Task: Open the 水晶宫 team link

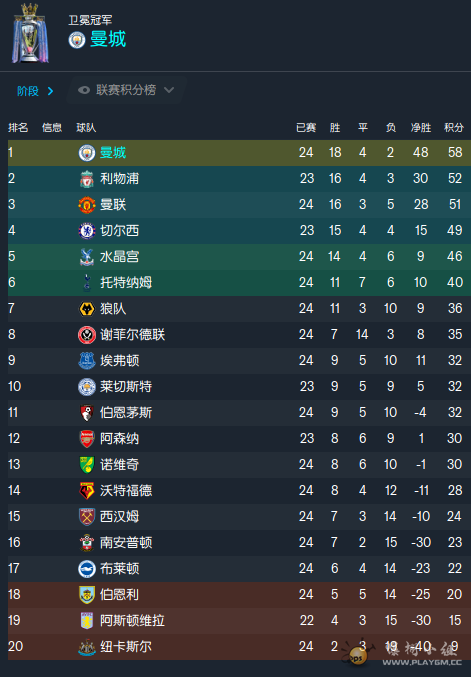Action: point(120,257)
